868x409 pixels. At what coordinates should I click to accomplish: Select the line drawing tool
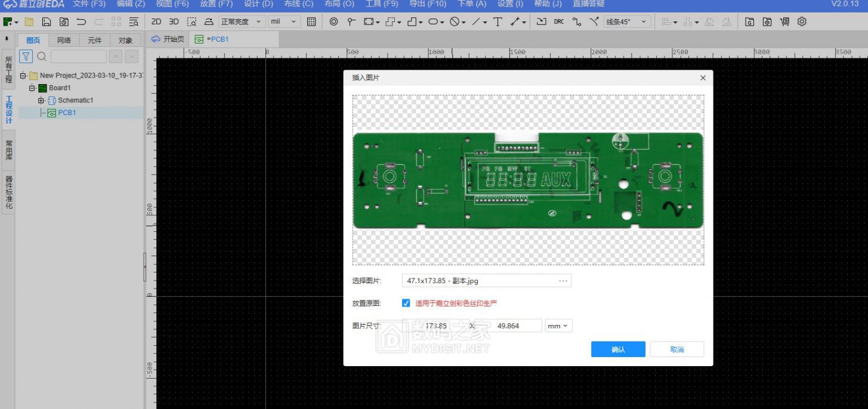coord(476,21)
